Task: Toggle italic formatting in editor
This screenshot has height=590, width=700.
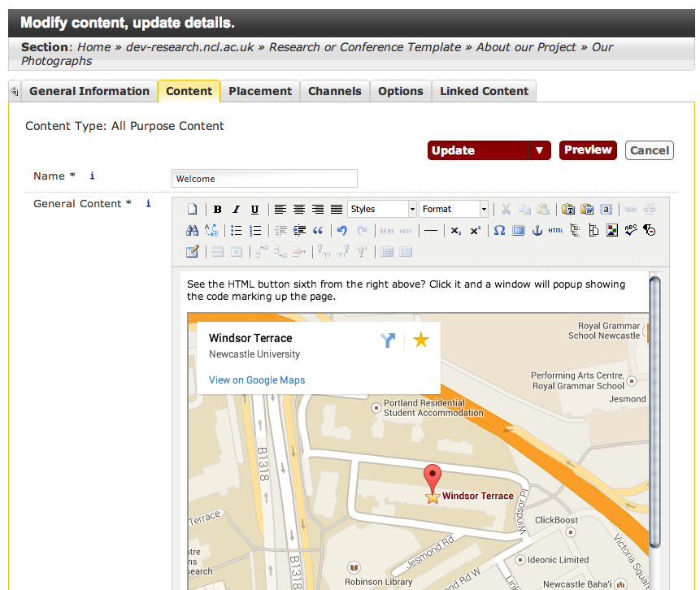Action: tap(236, 210)
